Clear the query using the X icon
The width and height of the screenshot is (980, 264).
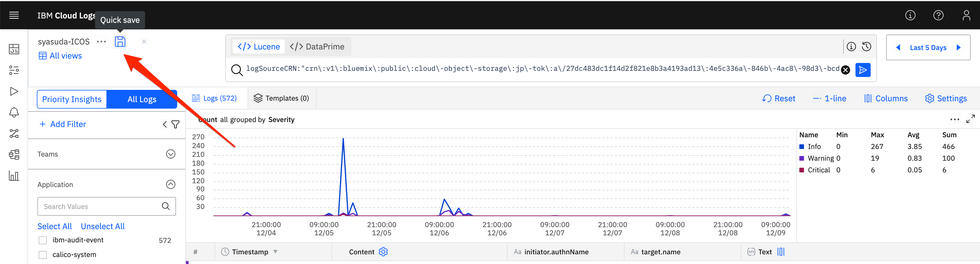click(x=845, y=70)
